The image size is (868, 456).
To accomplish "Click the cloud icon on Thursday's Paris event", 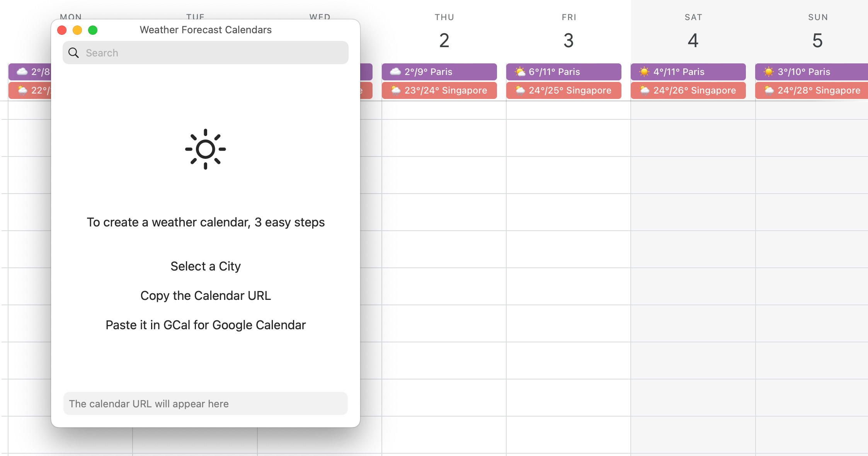I will coord(395,71).
